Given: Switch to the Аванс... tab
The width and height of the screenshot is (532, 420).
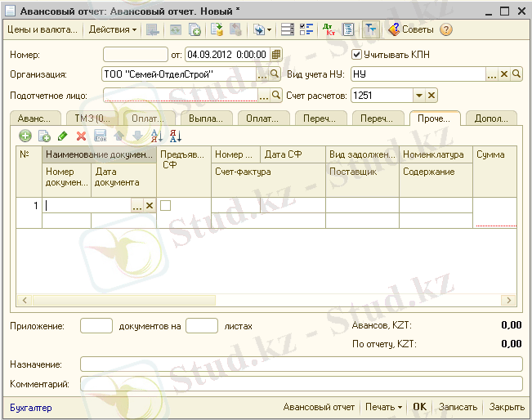Looking at the screenshot, I should (x=34, y=118).
